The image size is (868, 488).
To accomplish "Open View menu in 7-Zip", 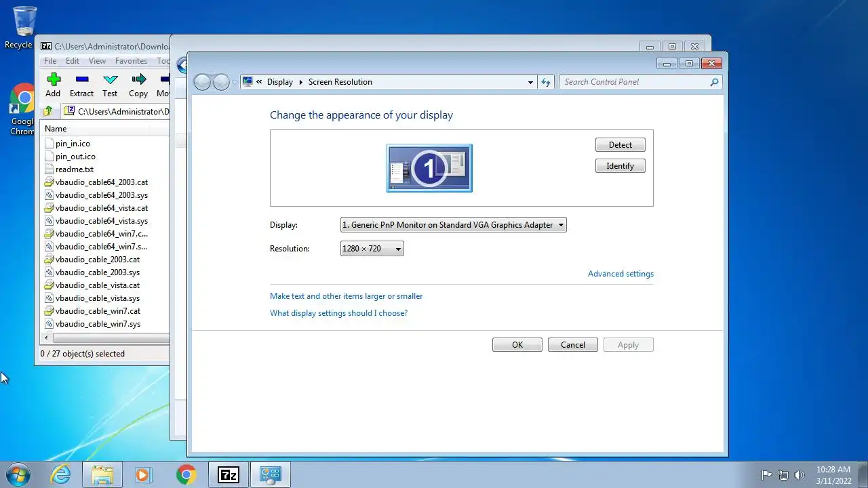I will (97, 61).
